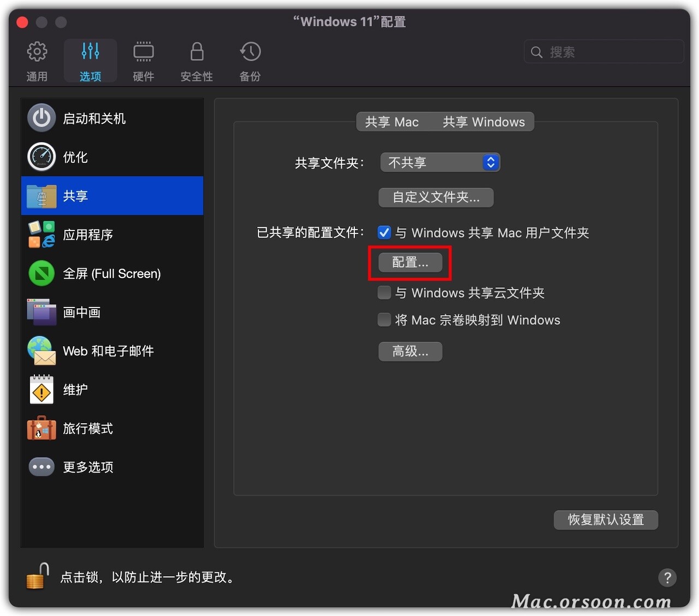Click the 点击锁，以防止进一步的更改。 text
The image size is (699, 616).
pos(148,577)
